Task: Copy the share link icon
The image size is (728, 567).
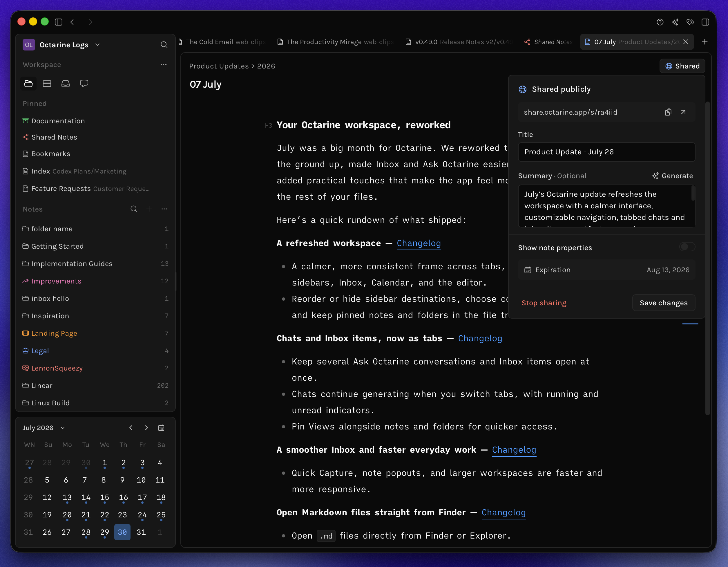Action: pos(668,112)
